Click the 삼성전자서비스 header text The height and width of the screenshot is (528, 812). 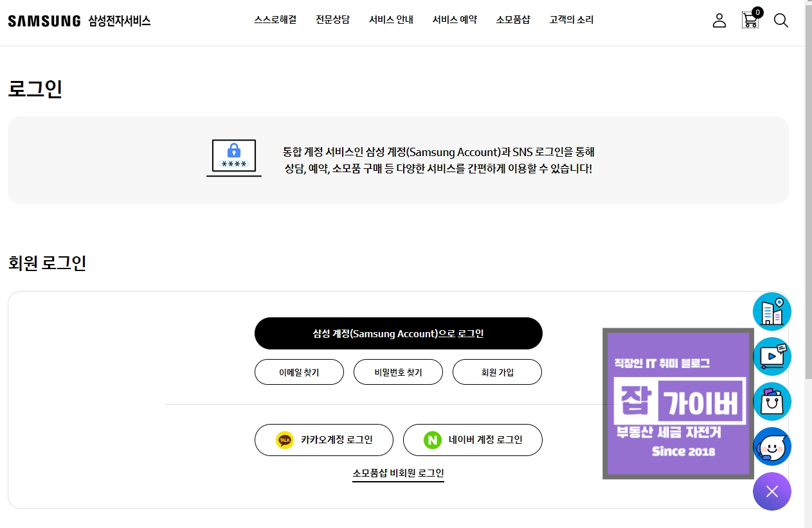point(120,21)
